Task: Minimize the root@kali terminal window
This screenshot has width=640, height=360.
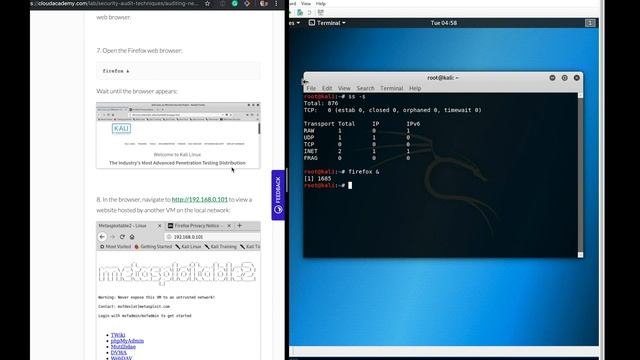Action: coord(552,78)
